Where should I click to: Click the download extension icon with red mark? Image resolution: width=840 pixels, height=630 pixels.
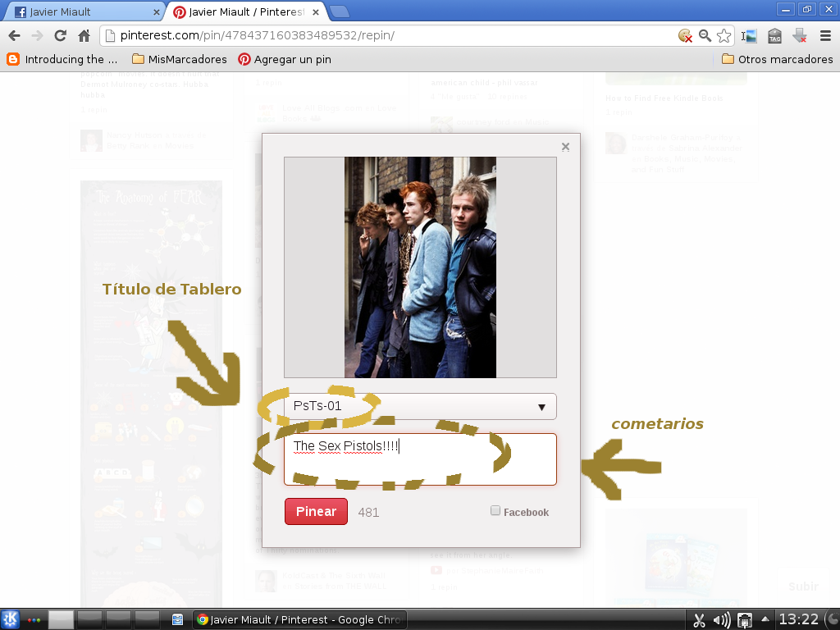click(x=800, y=35)
